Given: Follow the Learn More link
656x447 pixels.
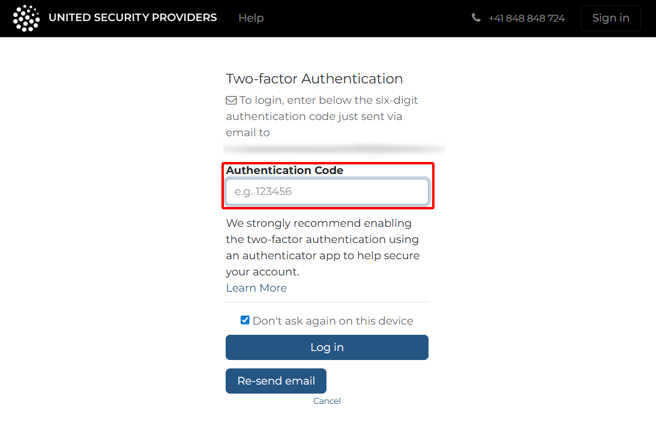Looking at the screenshot, I should tap(256, 288).
